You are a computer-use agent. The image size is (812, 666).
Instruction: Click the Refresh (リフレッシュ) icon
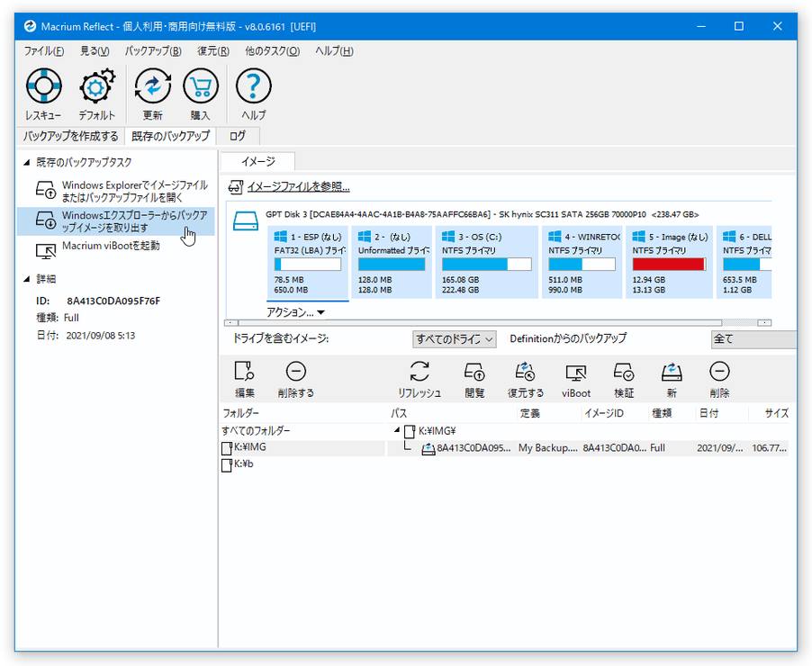coord(420,372)
